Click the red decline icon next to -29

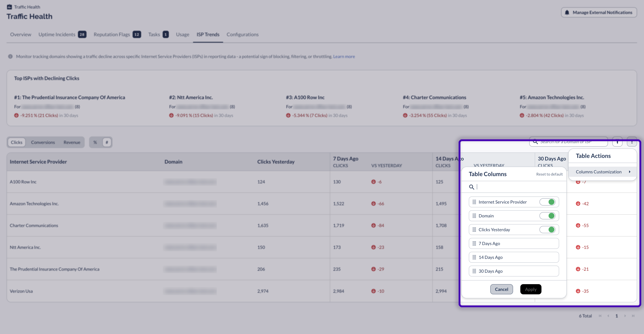coord(374,269)
